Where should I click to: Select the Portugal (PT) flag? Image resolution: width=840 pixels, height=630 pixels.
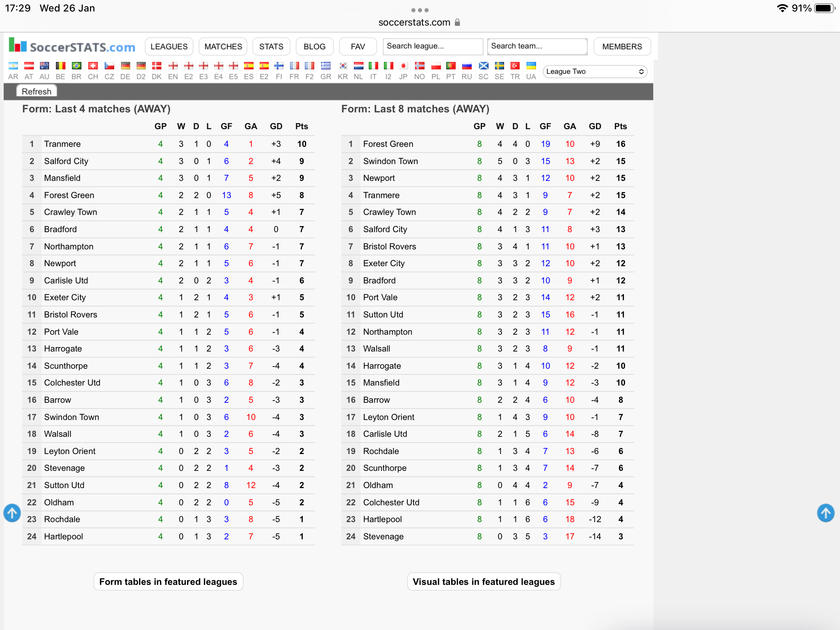tap(451, 66)
